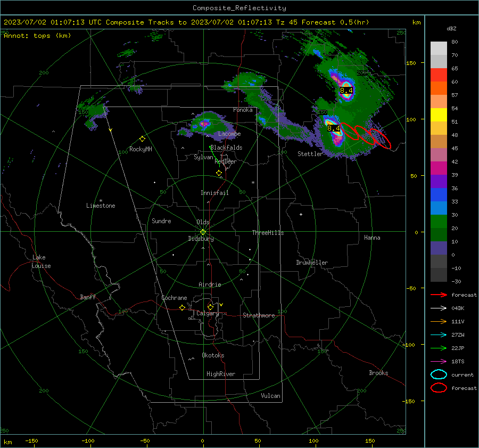
Task: Click the light gray swatch between 80 and 70
Action: (x=439, y=48)
